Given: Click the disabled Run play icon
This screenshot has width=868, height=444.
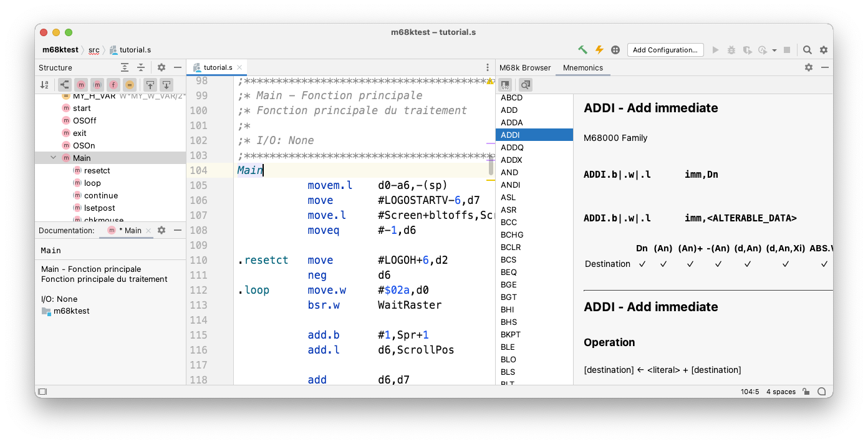Looking at the screenshot, I should click(x=715, y=50).
